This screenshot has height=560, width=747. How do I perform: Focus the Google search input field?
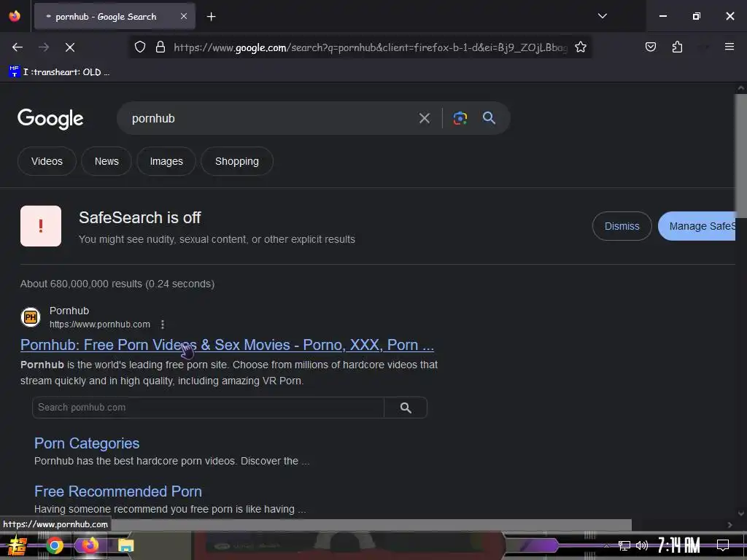click(x=267, y=118)
